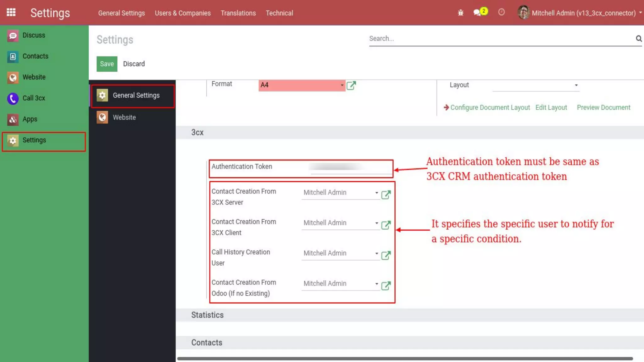Expand Contact Creation From Odoo user dropdown

click(x=376, y=284)
